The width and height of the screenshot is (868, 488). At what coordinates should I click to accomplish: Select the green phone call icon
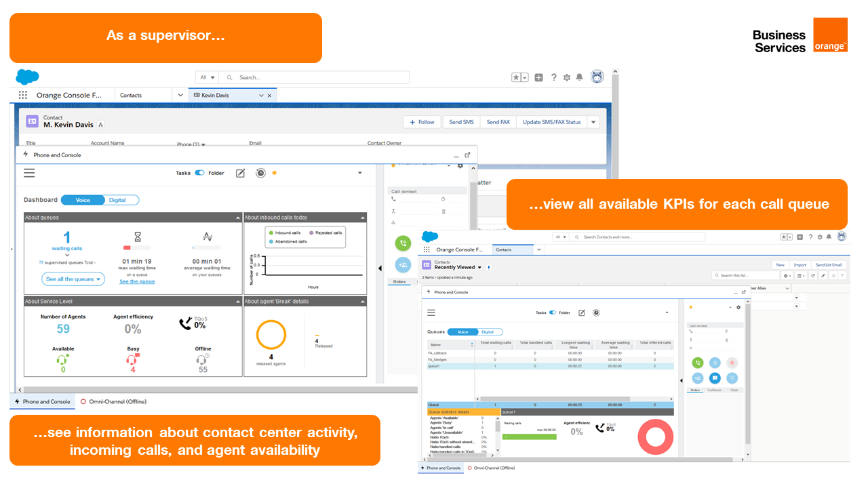(403, 242)
